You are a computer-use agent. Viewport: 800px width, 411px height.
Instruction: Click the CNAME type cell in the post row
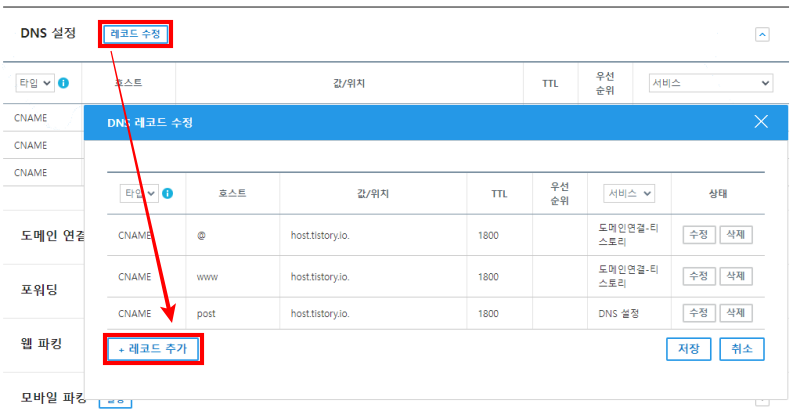point(135,314)
